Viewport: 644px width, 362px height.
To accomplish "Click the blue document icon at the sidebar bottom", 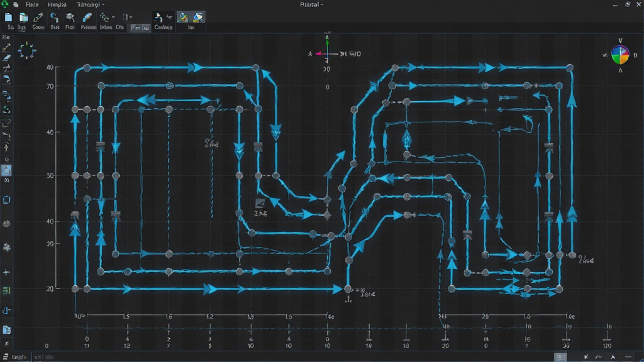I will (x=6, y=330).
